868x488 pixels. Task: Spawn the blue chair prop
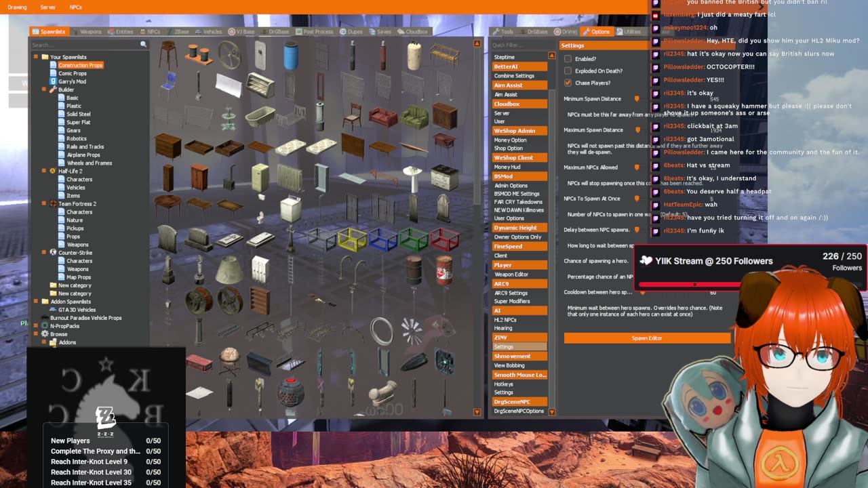[x=167, y=86]
